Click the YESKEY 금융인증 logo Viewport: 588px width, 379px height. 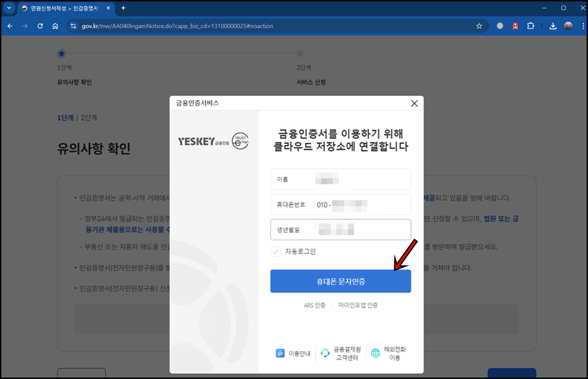click(x=203, y=142)
